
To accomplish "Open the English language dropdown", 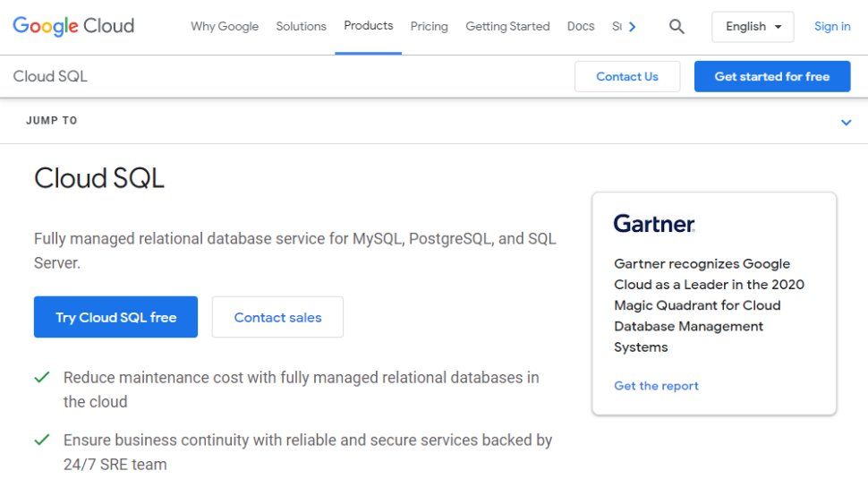I will [x=753, y=27].
